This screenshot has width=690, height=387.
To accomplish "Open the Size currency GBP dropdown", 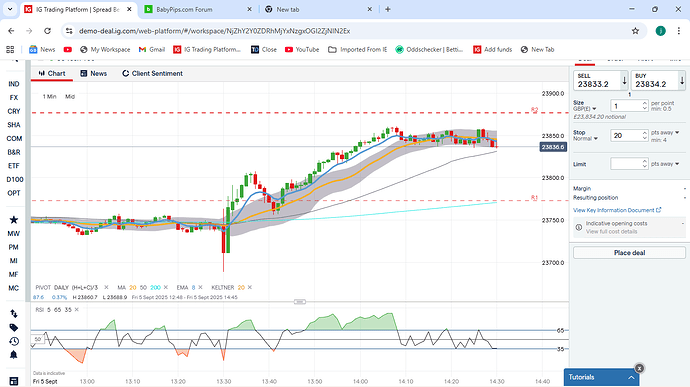I will tap(585, 109).
